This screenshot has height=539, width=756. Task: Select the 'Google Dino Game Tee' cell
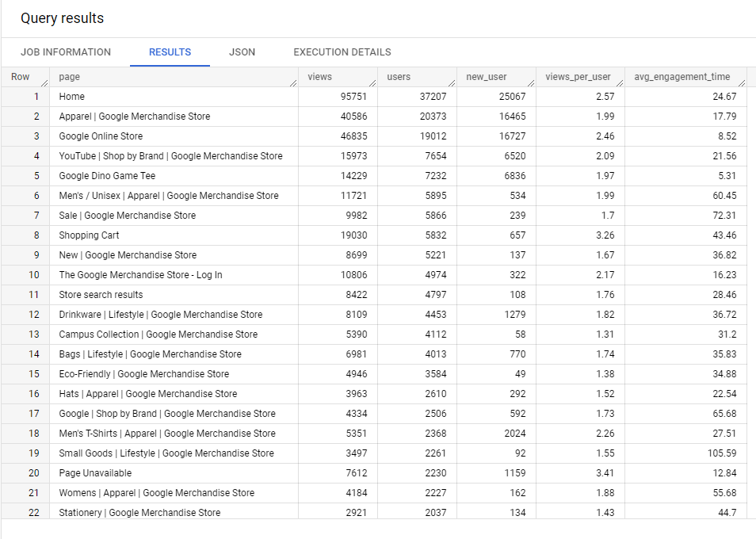(x=174, y=175)
